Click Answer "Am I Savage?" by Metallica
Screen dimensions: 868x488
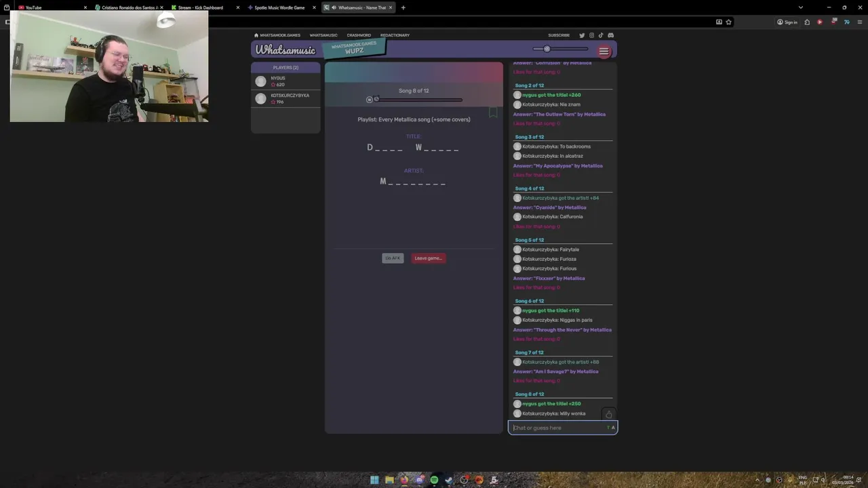tap(556, 371)
